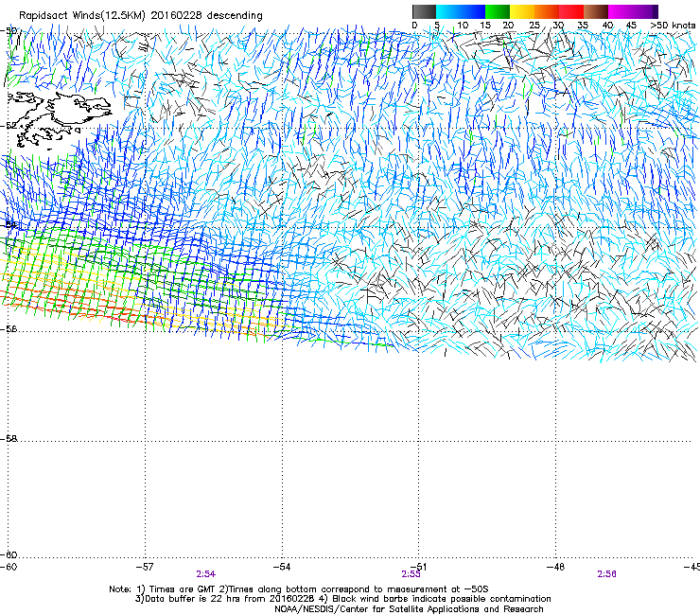The width and height of the screenshot is (700, 615).
Task: Click the '-54' longitude label on bottom axis
Action: [282, 567]
